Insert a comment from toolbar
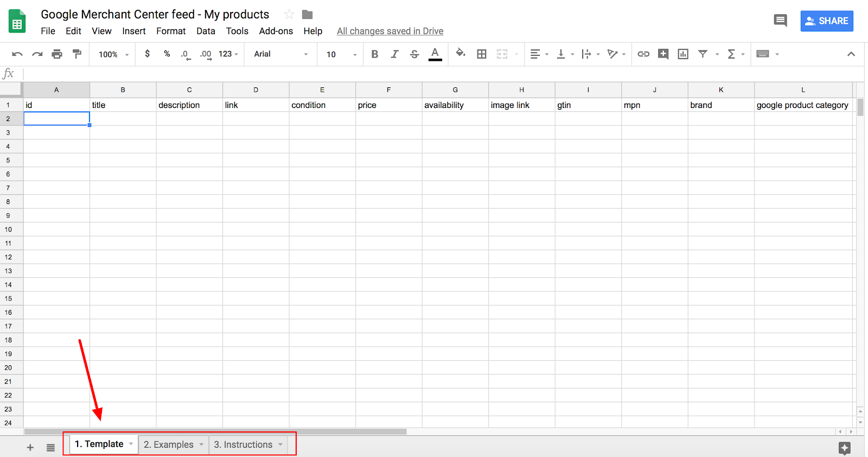 [663, 54]
